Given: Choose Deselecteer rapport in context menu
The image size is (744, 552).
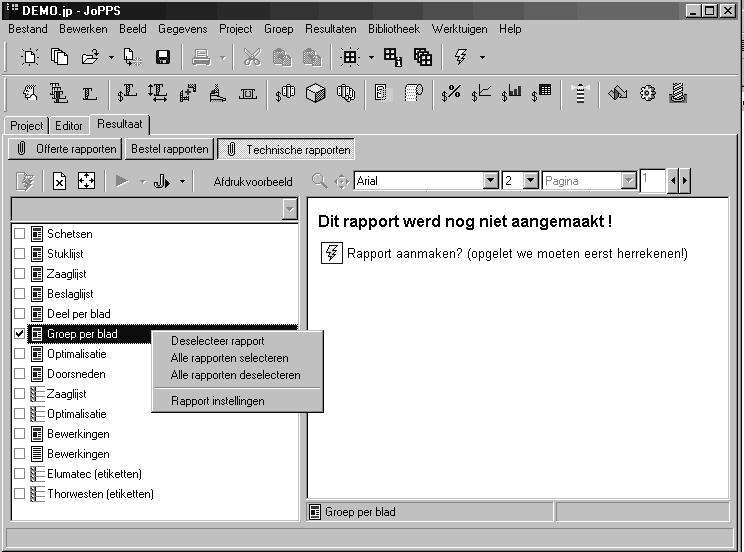Looking at the screenshot, I should tap(218, 341).
